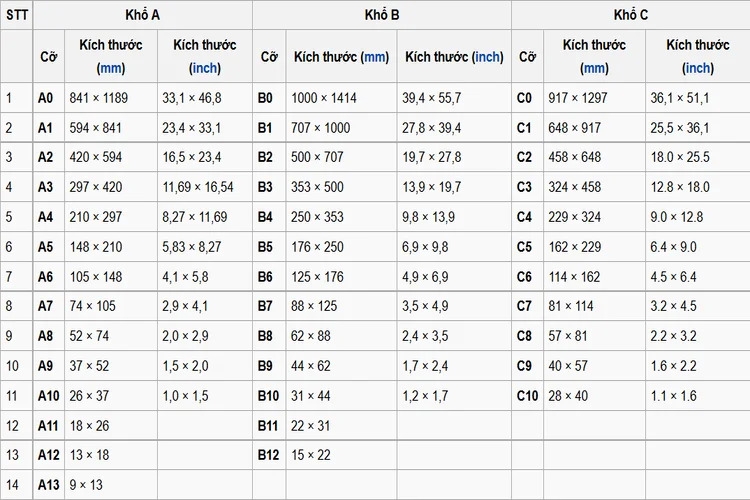
Task: Follow the 'inch' link under Khổ C
Action: click(x=698, y=68)
